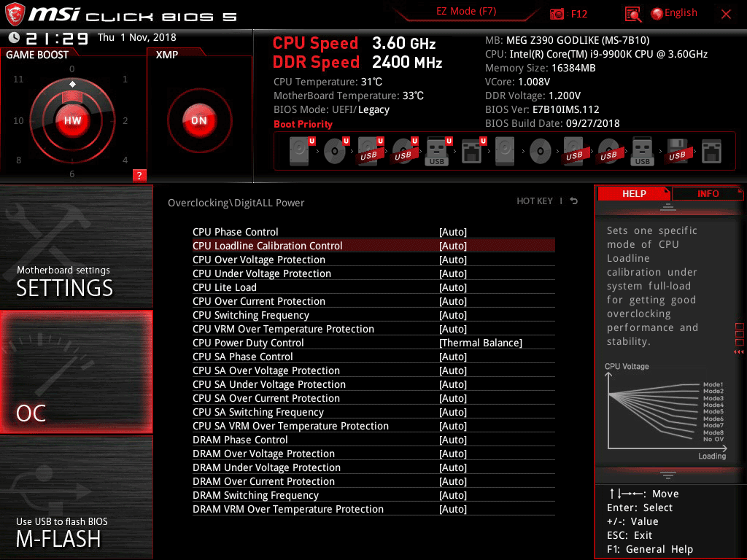Change language via the English globe icon

click(674, 13)
